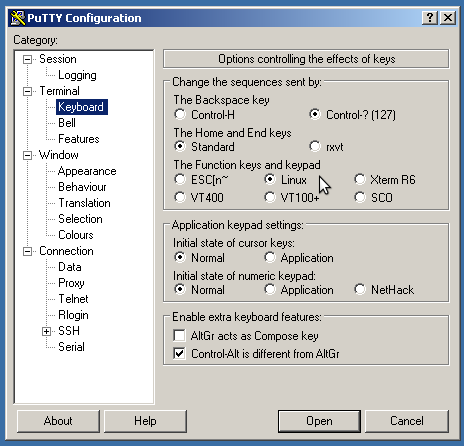Open the Logging category
Screen dimensions: 464x446
(x=77, y=75)
